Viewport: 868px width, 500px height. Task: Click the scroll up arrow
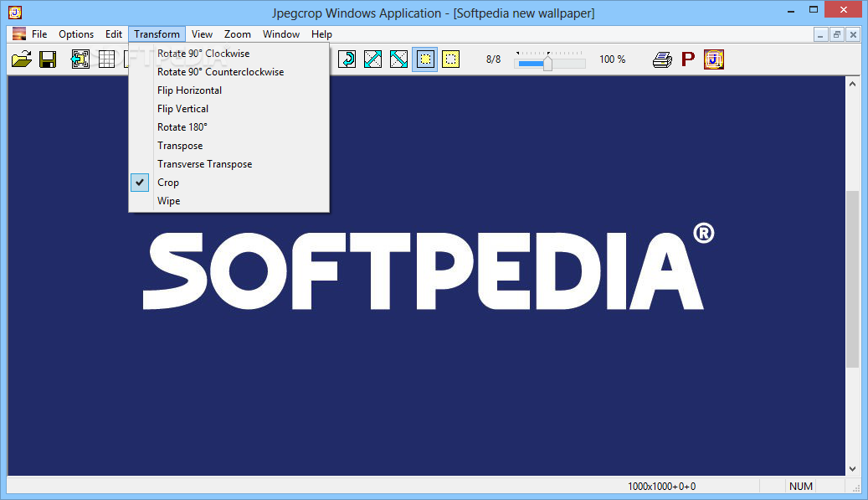(852, 84)
